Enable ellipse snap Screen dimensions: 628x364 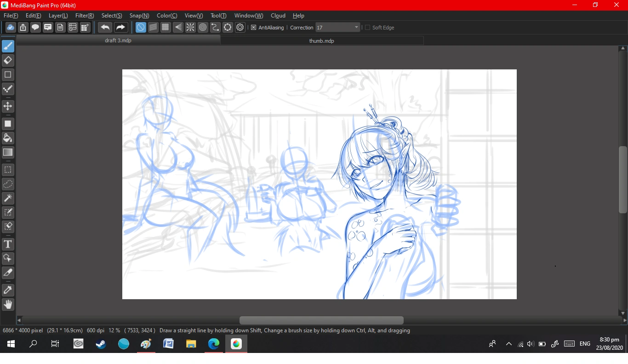click(x=228, y=28)
